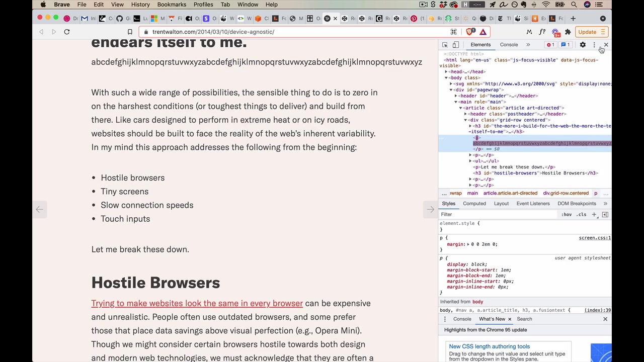Open the drawer three-dot menu

pyautogui.click(x=445, y=319)
